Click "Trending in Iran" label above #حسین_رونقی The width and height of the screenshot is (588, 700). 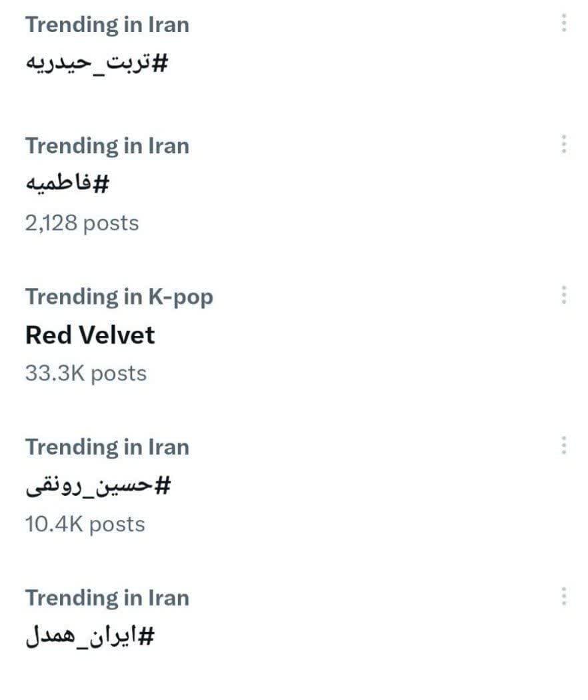click(x=107, y=447)
